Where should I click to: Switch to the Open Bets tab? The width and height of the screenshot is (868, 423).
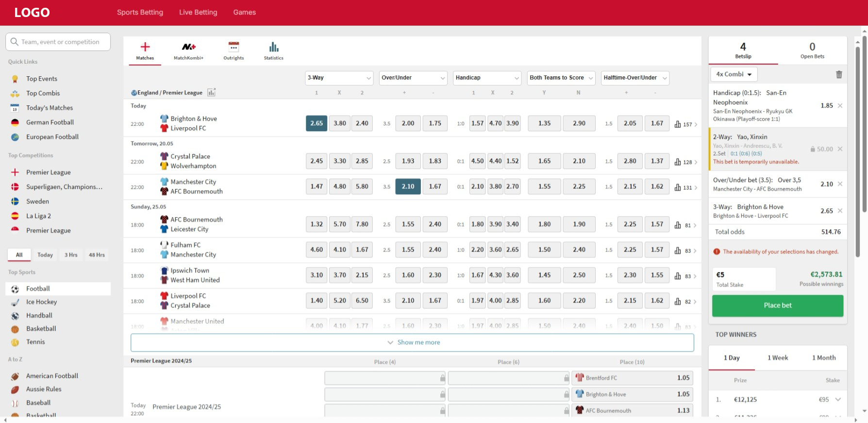812,50
